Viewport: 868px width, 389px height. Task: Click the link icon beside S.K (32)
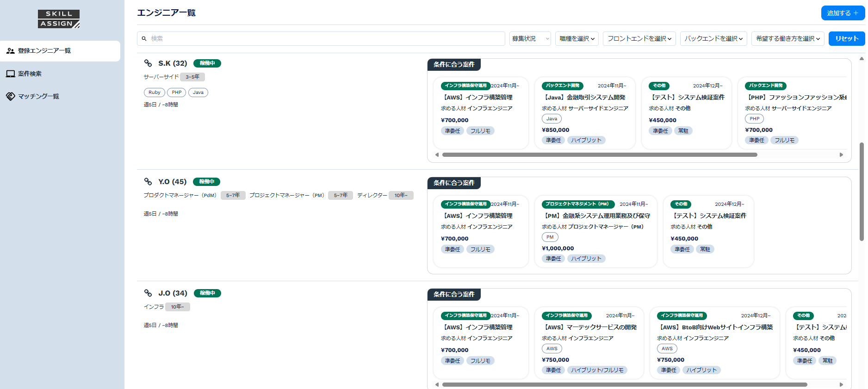point(148,63)
